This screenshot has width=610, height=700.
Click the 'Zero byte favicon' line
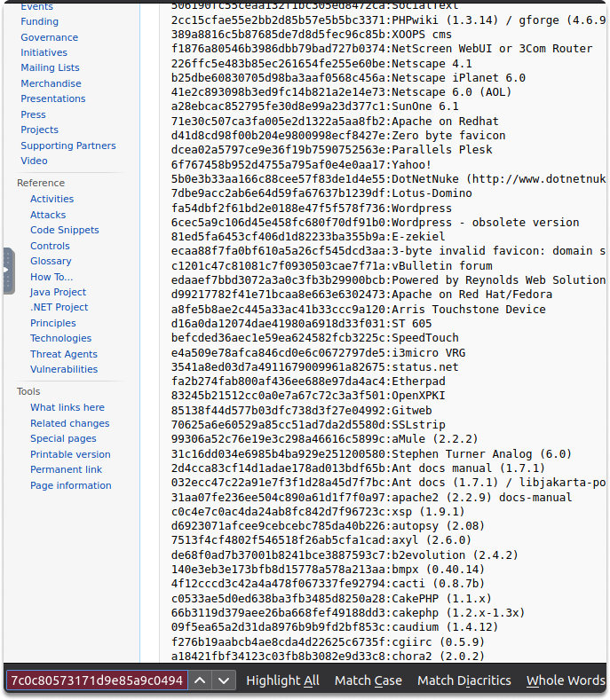[338, 136]
